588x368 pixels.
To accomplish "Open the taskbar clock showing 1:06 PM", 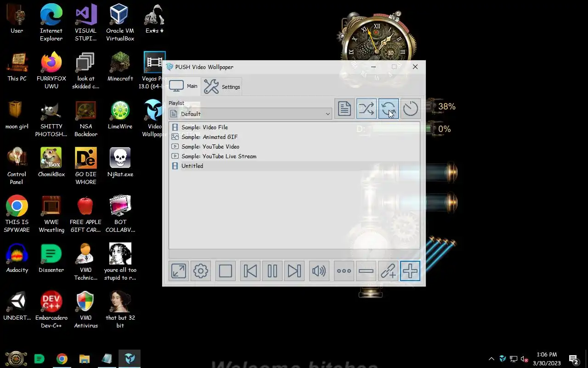I will click(547, 359).
